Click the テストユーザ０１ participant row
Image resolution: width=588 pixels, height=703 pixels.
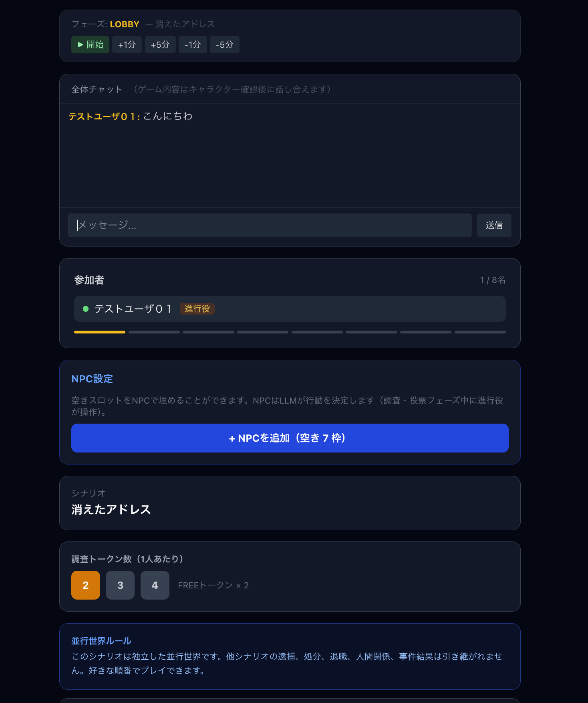point(290,309)
